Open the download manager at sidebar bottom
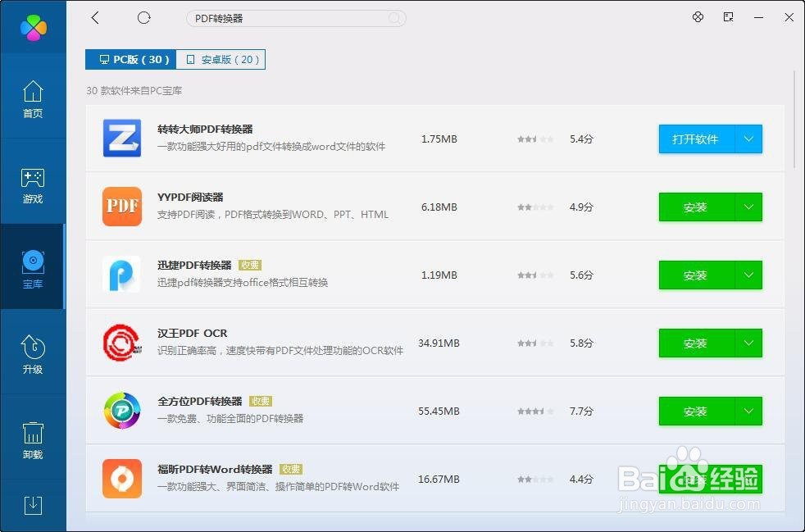 tap(33, 506)
